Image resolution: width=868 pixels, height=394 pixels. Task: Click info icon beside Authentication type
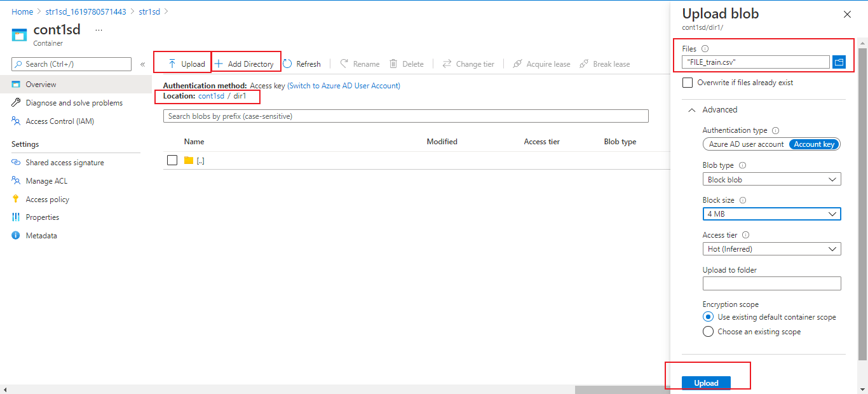click(x=775, y=130)
